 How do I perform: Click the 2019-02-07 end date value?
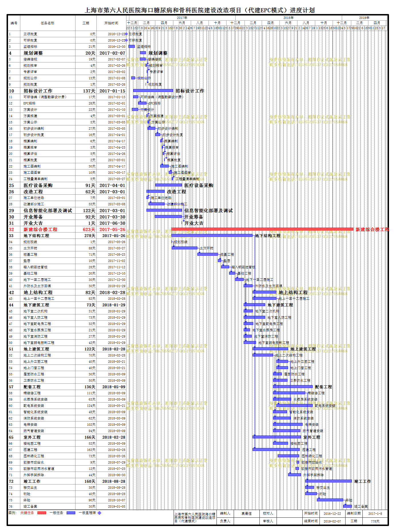332,521
